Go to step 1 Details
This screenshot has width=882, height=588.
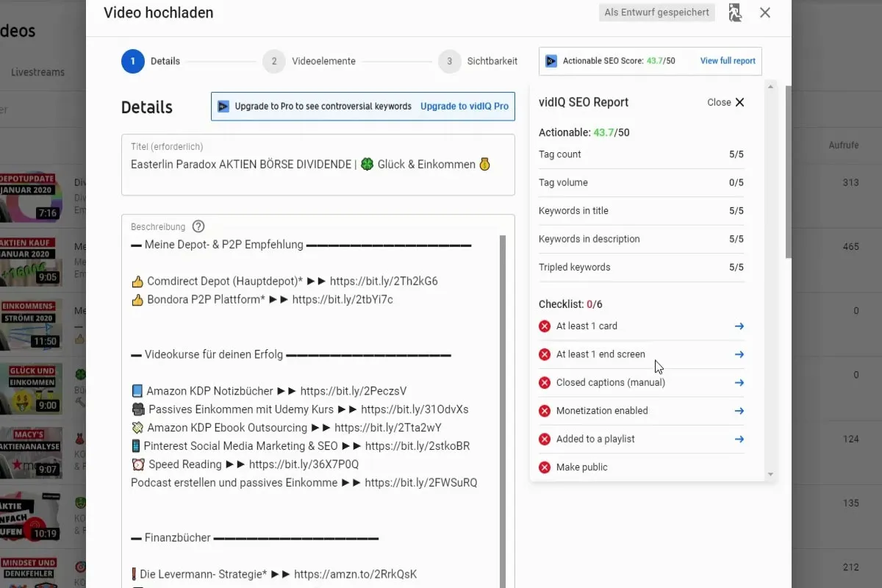click(151, 61)
